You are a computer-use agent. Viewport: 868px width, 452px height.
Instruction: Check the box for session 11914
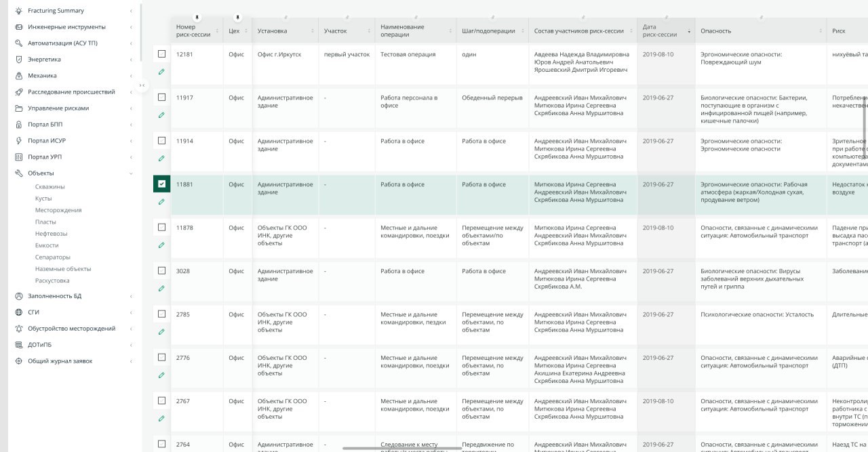click(161, 140)
